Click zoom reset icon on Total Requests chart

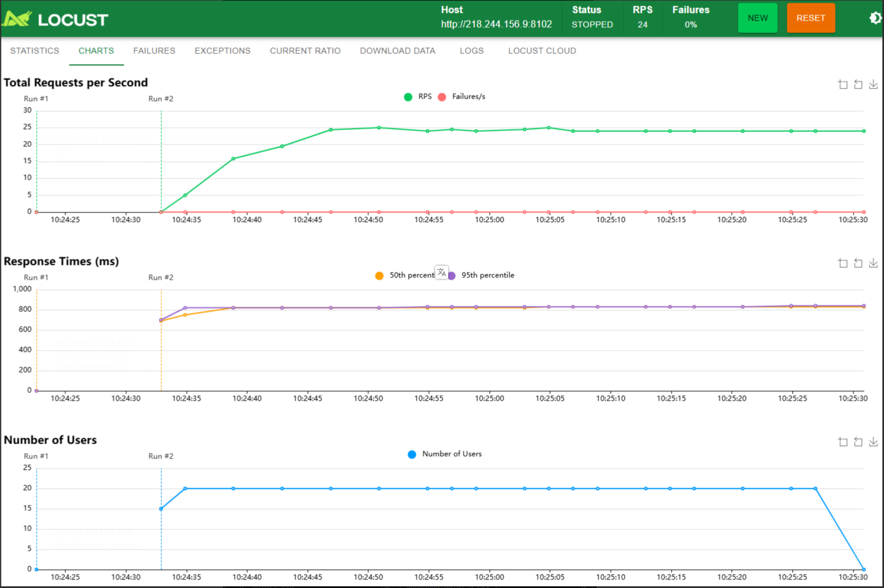[858, 85]
